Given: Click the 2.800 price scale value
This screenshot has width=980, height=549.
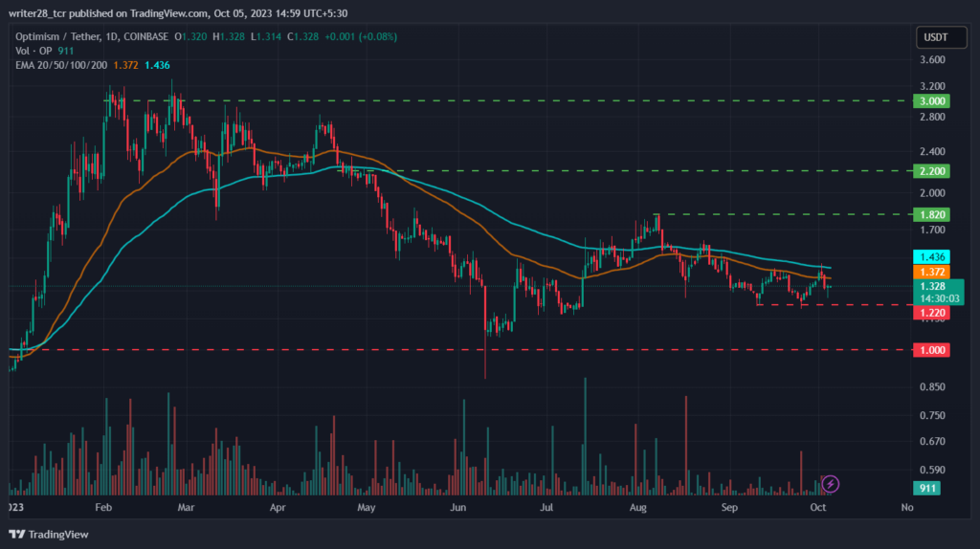Looking at the screenshot, I should pyautogui.click(x=932, y=117).
